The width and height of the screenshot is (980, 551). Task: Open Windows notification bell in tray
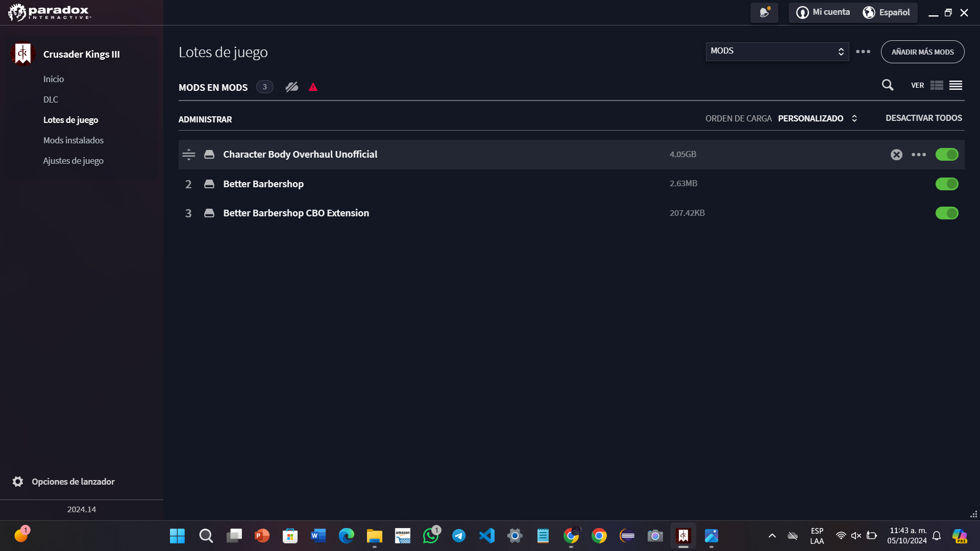pos(937,536)
